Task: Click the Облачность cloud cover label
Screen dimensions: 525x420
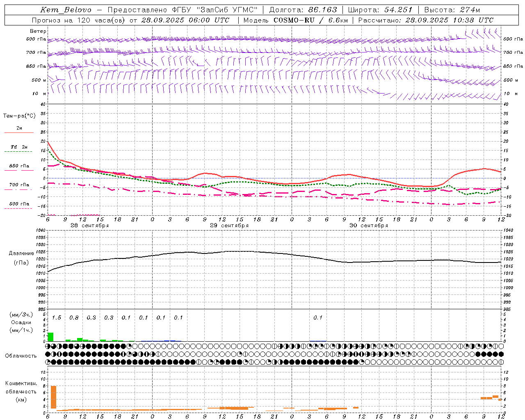Action: coord(21,356)
